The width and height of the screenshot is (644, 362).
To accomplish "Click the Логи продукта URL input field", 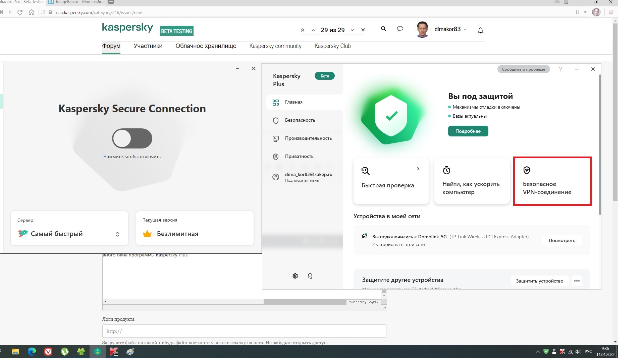I will point(244,331).
